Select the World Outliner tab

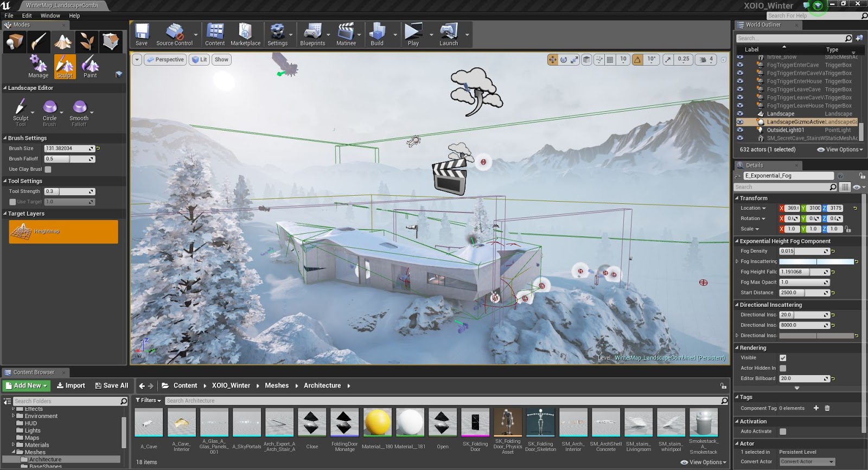click(x=763, y=25)
